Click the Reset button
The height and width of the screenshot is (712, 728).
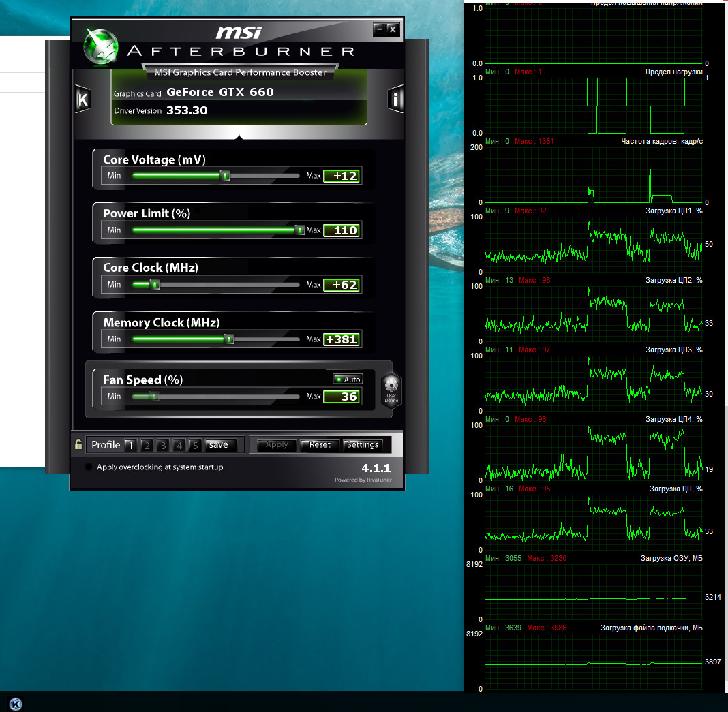click(x=320, y=445)
